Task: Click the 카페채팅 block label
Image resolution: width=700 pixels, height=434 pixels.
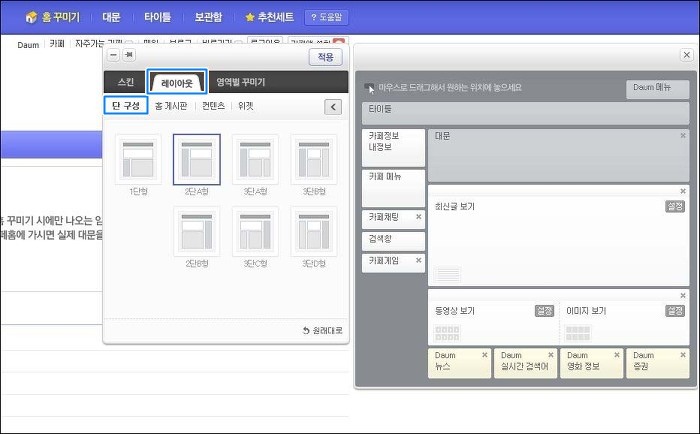Action: pos(383,217)
